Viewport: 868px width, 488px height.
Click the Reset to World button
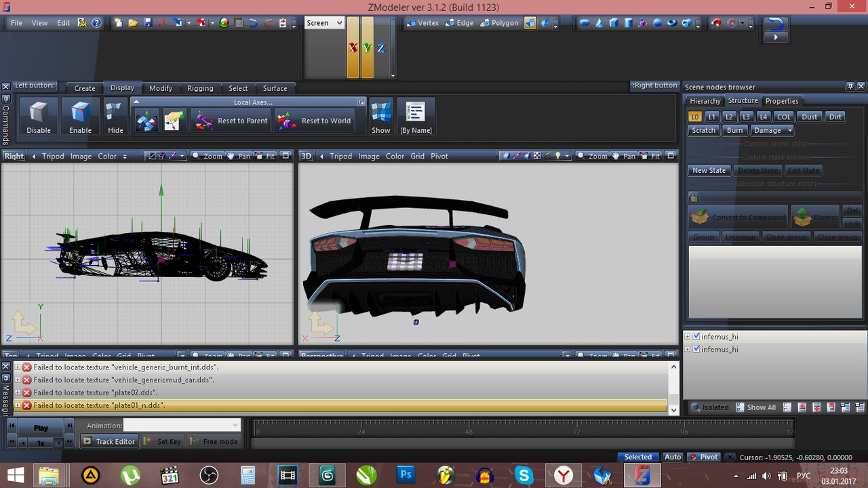[x=315, y=121]
